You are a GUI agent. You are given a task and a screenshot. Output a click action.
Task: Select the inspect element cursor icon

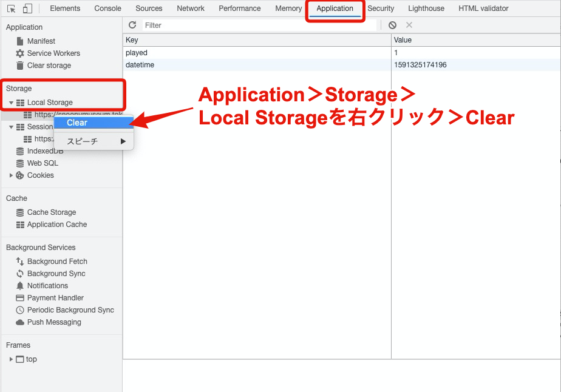tap(10, 8)
